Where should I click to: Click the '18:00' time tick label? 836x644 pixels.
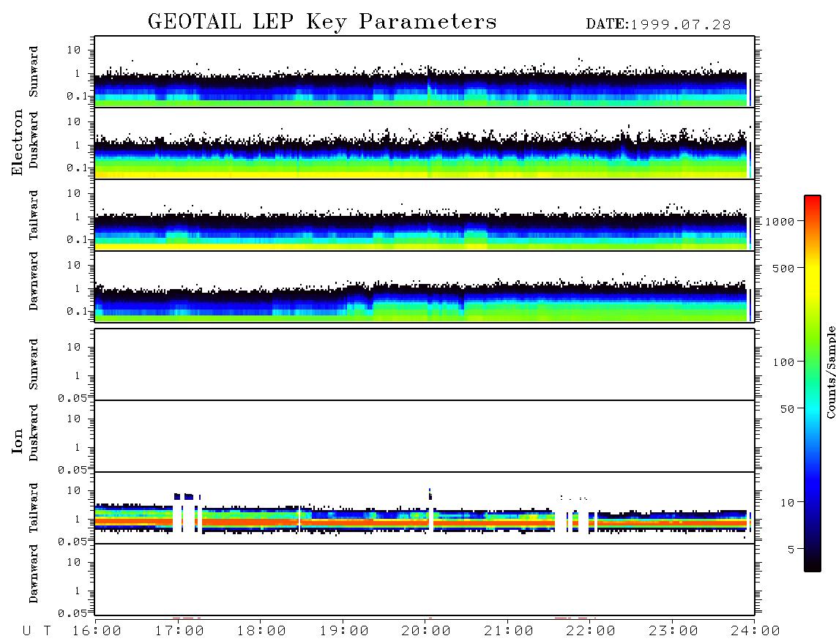tap(261, 631)
